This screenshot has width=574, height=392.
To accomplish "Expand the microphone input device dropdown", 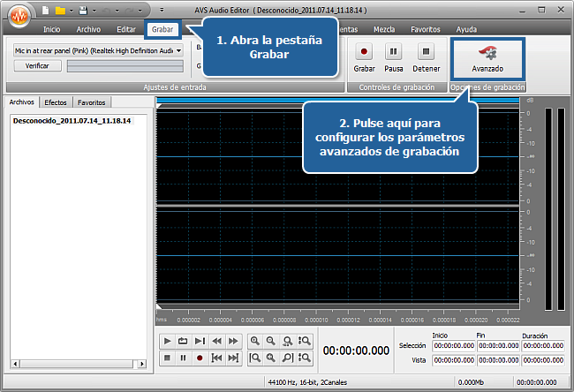I will [179, 50].
